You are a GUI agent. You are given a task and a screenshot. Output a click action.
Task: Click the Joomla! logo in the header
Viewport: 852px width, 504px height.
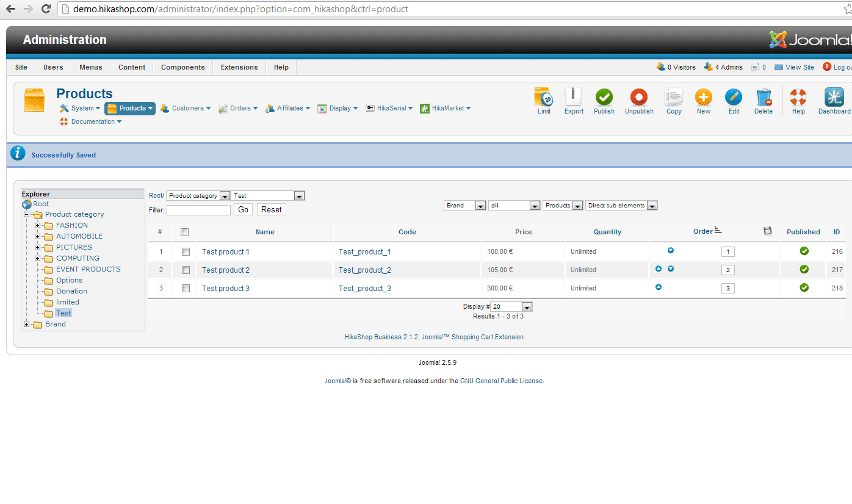[810, 40]
